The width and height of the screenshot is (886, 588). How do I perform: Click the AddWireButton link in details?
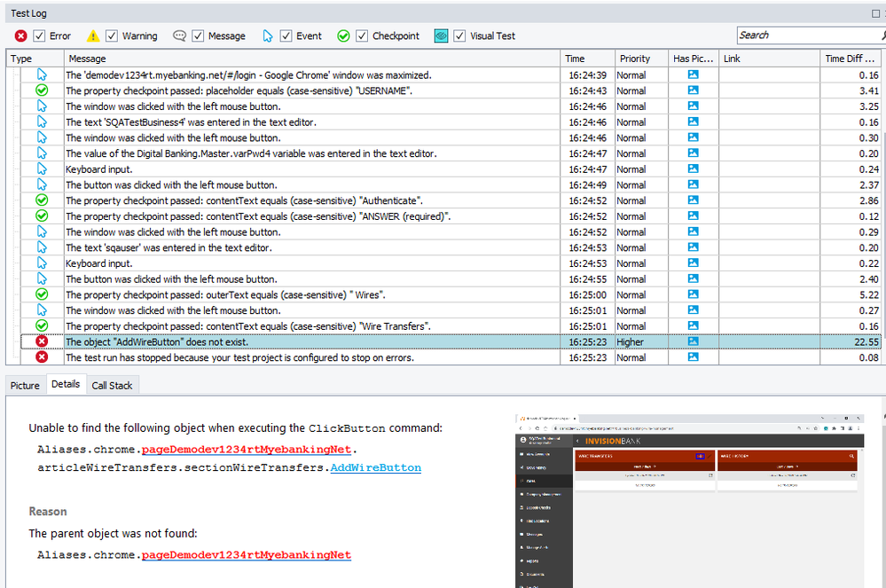[x=375, y=467]
